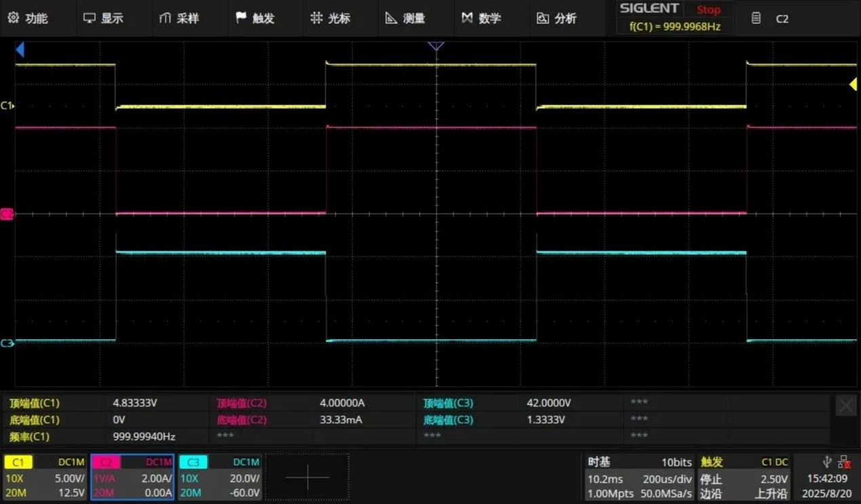
Task: Open the 触发 (Trigger) menu
Action: pyautogui.click(x=255, y=18)
